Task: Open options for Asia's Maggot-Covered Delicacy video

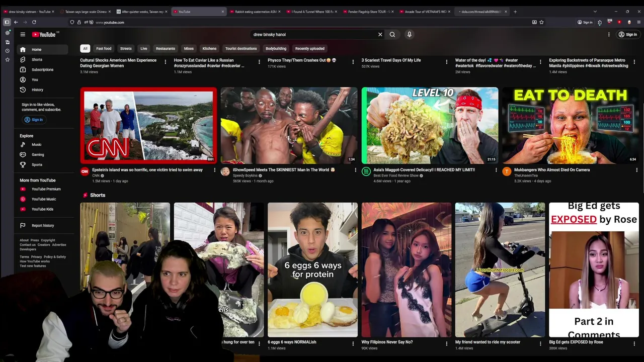Action: [x=496, y=170]
